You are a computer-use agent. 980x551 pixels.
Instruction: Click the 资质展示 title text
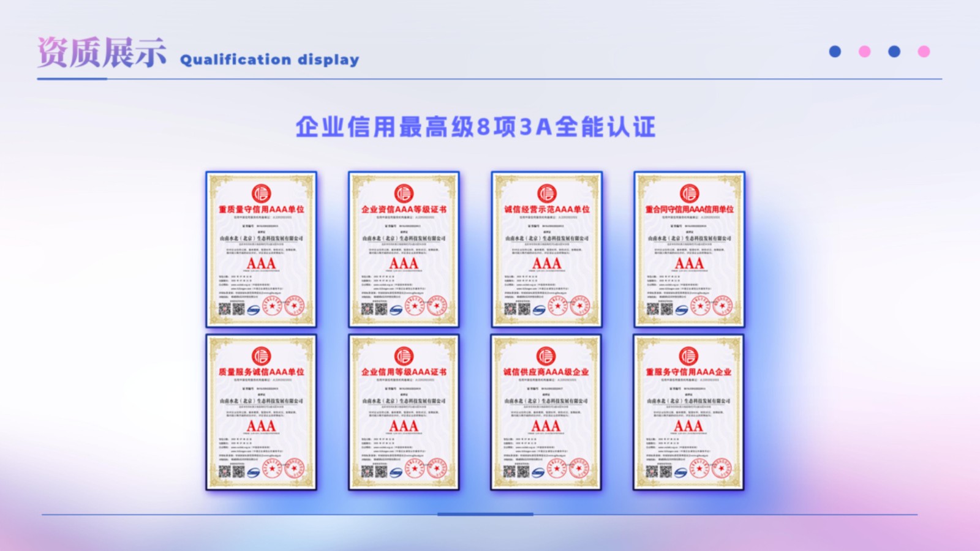[102, 53]
